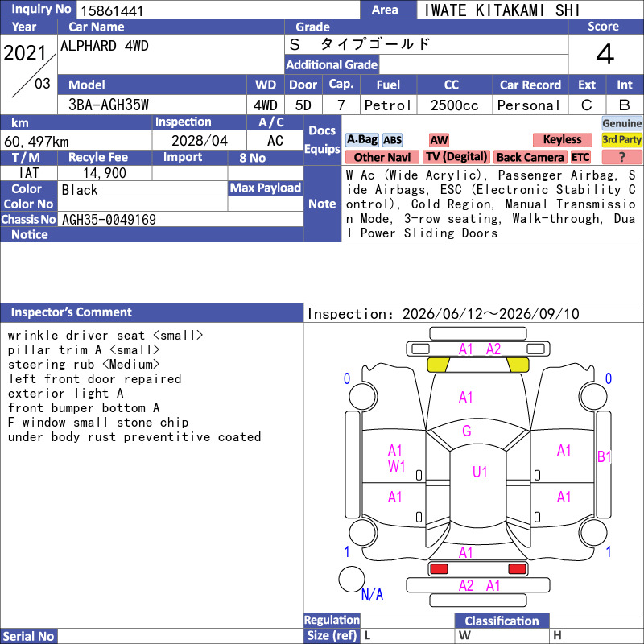The width and height of the screenshot is (644, 644).
Task: Select the Other Navi badge
Action: coord(382,157)
